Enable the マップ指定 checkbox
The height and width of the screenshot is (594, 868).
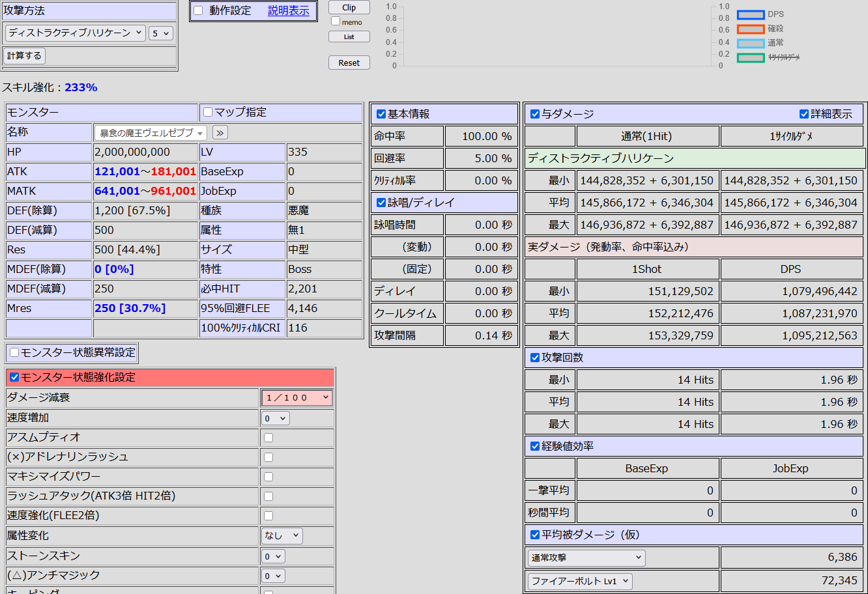(208, 113)
